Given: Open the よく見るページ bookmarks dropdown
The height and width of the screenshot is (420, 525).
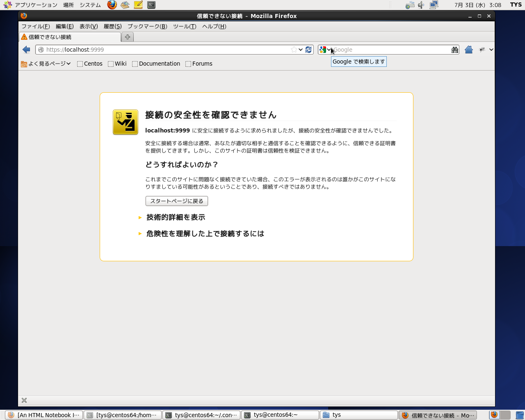Looking at the screenshot, I should pyautogui.click(x=46, y=64).
